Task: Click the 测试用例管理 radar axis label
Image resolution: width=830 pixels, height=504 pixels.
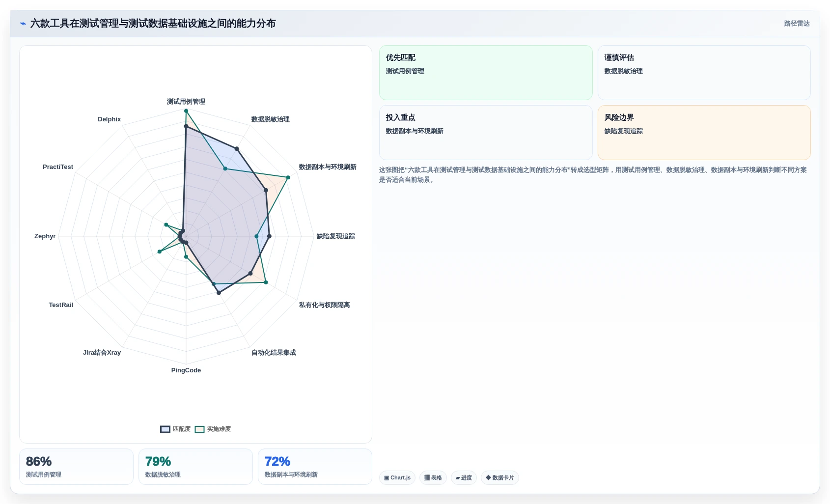Action: click(x=186, y=102)
